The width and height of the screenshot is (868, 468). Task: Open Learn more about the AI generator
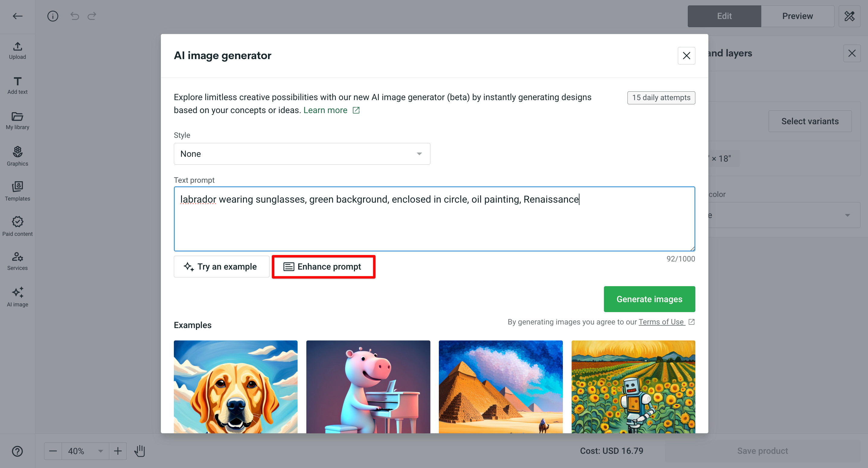tap(325, 110)
